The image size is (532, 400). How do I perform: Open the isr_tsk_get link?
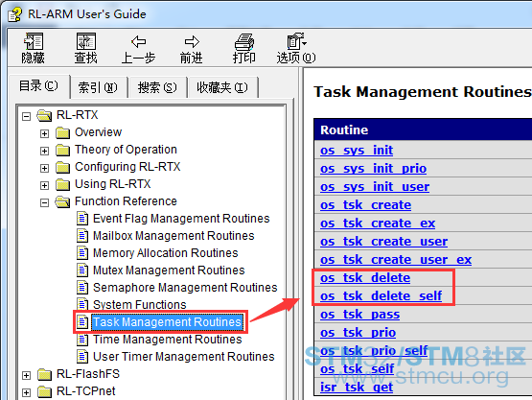click(357, 388)
